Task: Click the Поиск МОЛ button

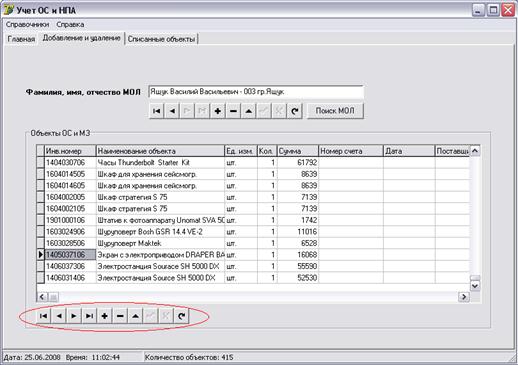Action: (335, 111)
